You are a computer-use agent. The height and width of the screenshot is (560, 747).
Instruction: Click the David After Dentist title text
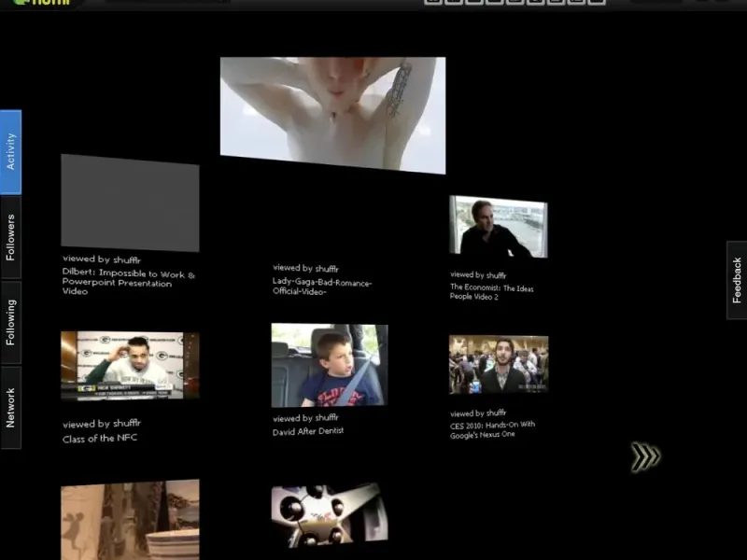(x=308, y=431)
